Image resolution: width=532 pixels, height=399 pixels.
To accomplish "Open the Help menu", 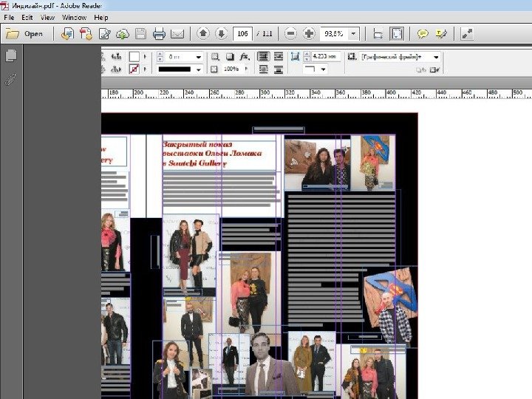I will coord(101,17).
